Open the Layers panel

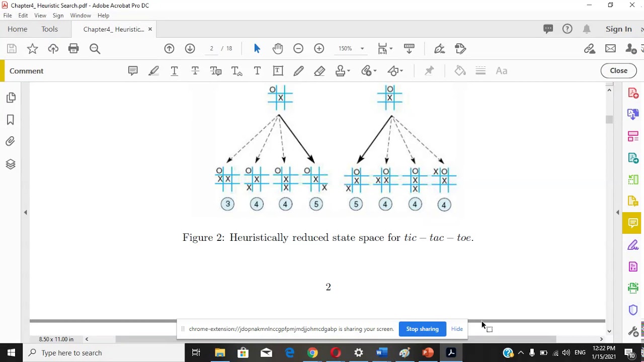[11, 164]
